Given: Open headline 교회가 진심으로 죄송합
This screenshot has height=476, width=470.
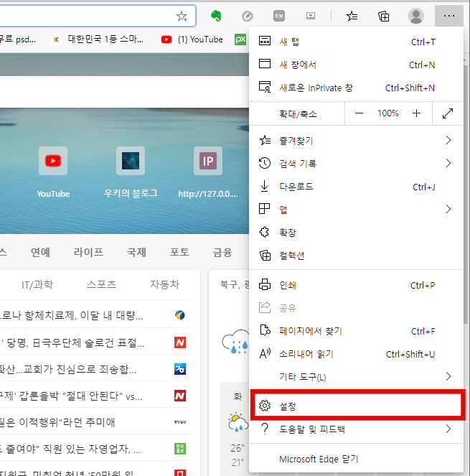Looking at the screenshot, I should tap(68, 369).
